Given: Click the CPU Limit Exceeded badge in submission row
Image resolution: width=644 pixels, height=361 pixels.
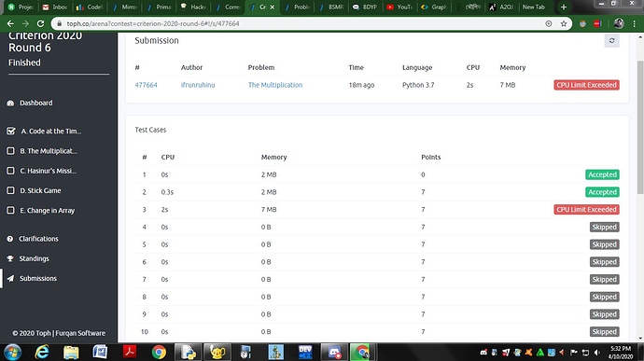Looking at the screenshot, I should point(586,85).
